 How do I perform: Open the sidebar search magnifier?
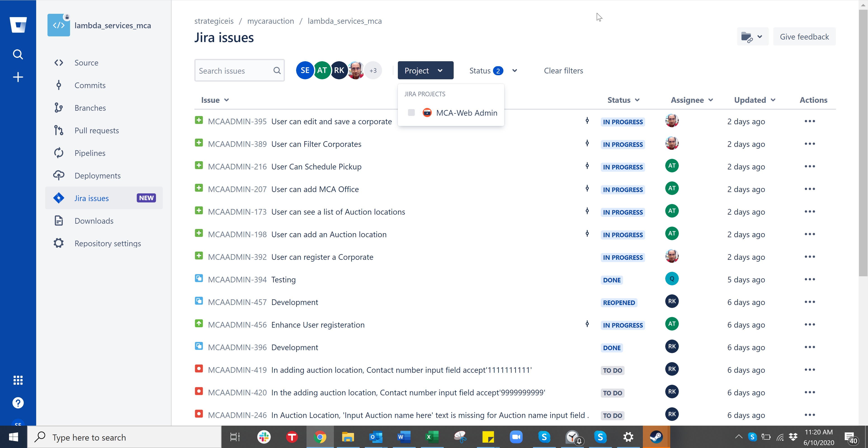click(18, 54)
